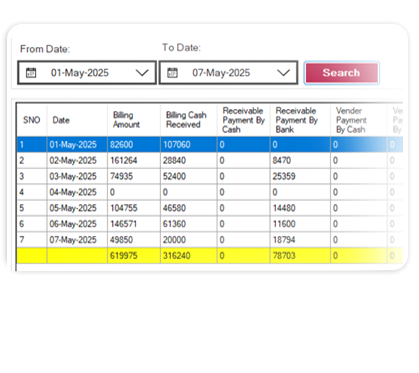This screenshot has height=373, width=419.
Task: Select the row dated 01-May-2025
Action: [x=210, y=144]
